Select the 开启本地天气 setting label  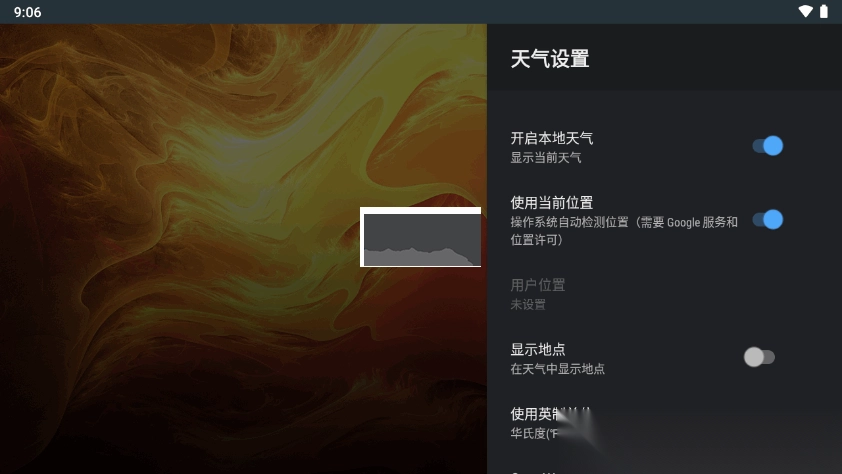click(551, 138)
